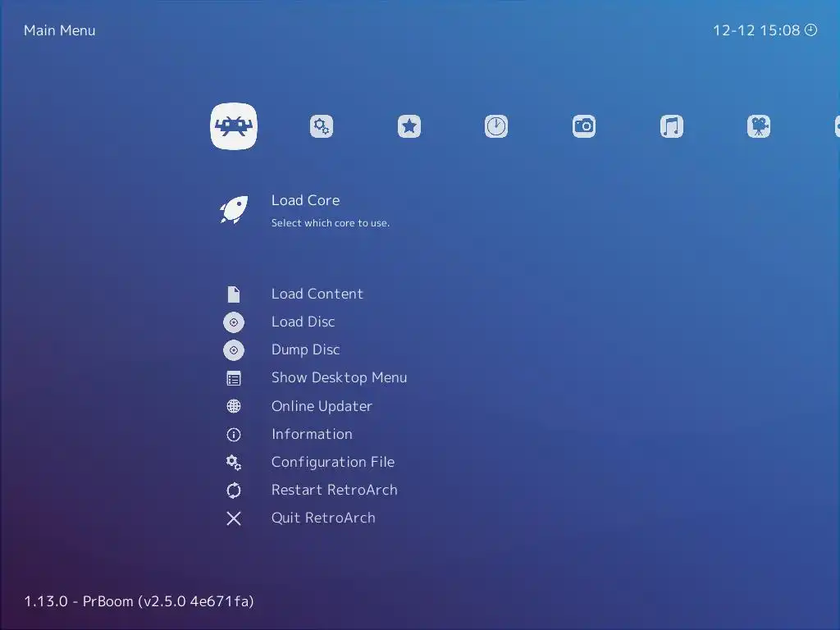Click the globe icon beside Online Updater

pos(234,406)
